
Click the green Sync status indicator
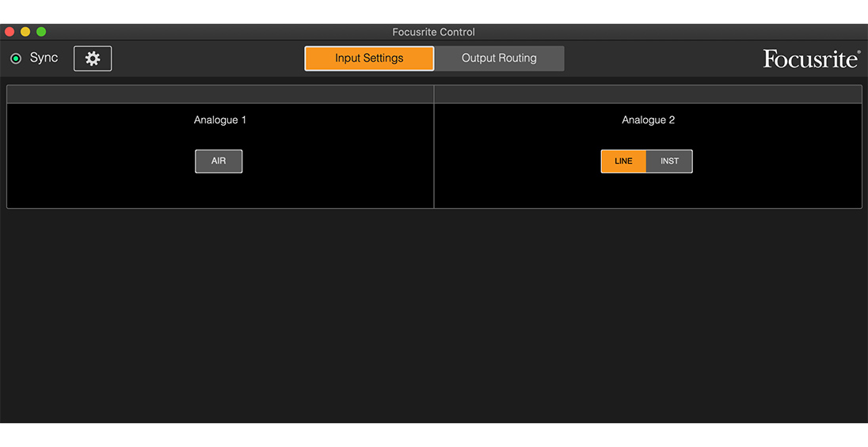click(x=16, y=59)
